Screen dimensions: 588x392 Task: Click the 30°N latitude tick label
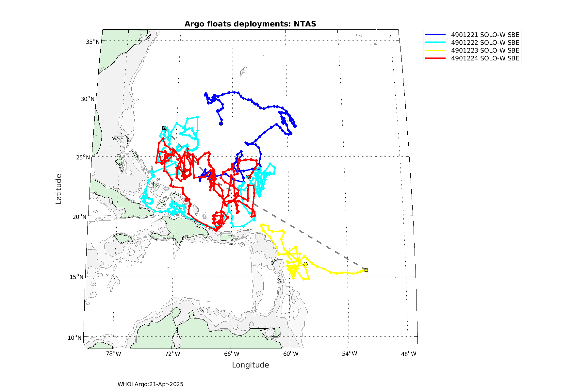88,99
